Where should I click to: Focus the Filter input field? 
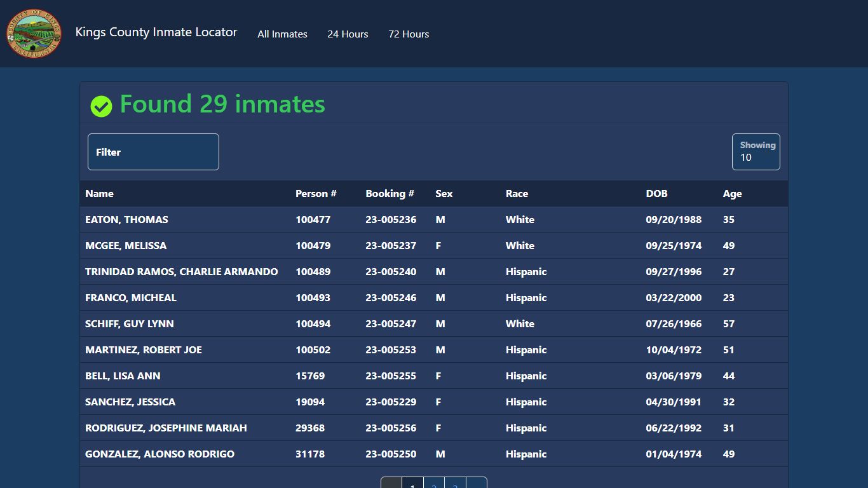click(x=153, y=152)
